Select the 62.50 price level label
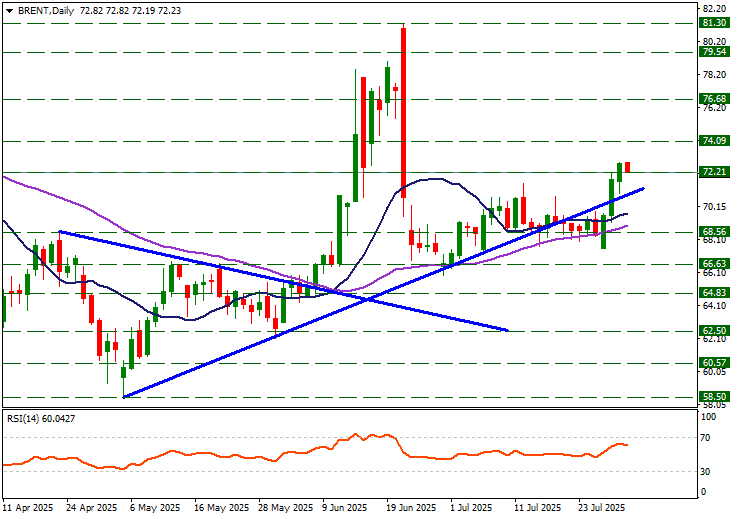The height and width of the screenshot is (519, 737). pyautogui.click(x=714, y=331)
